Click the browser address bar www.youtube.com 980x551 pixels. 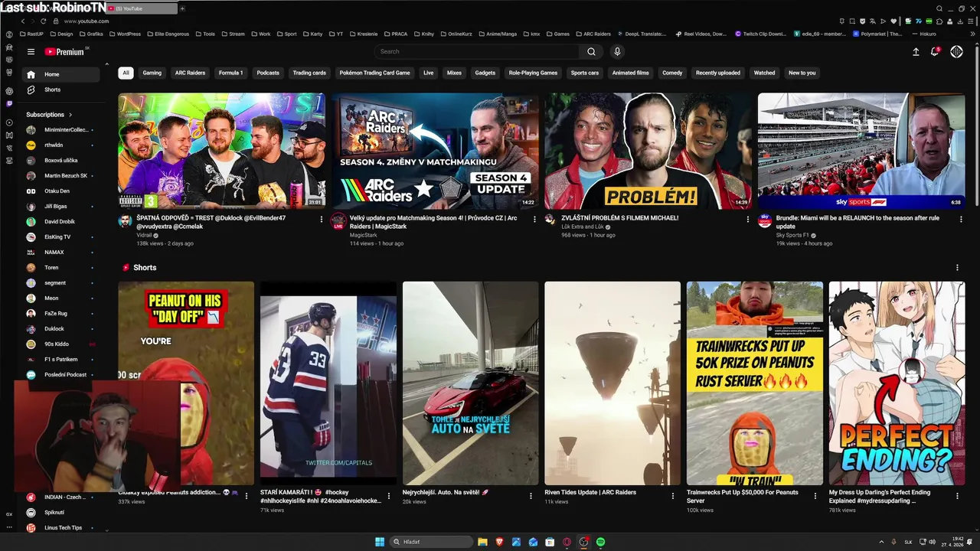(x=87, y=21)
